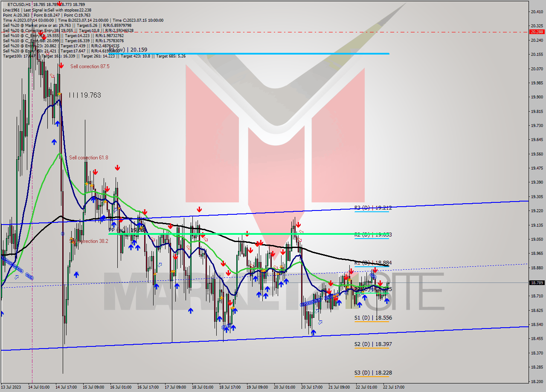Click the current price tag 18.789

[x=537, y=282]
